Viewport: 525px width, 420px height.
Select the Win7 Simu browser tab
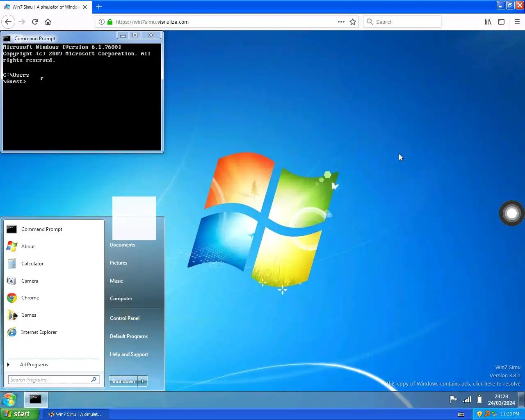(45, 7)
